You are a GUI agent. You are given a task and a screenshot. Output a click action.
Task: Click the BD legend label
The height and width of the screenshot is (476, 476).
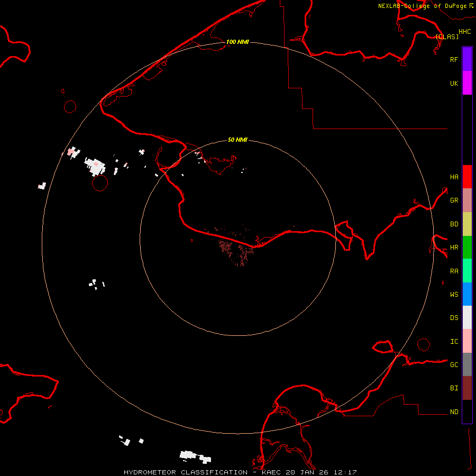(454, 224)
